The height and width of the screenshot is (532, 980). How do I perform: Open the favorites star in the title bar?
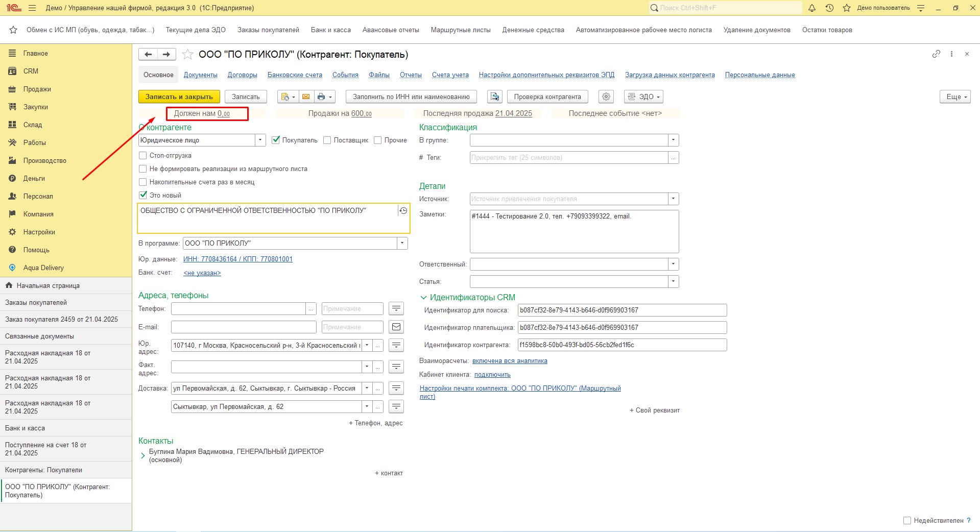(x=847, y=8)
